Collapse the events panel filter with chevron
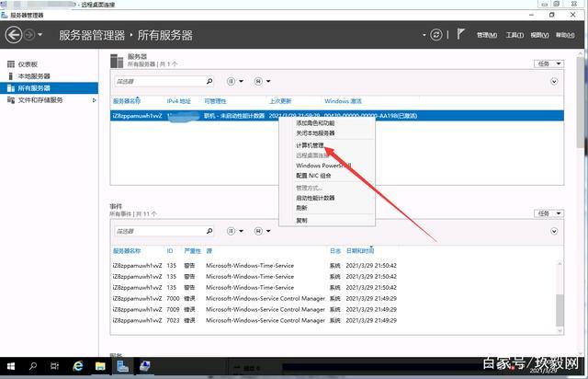 [x=554, y=232]
